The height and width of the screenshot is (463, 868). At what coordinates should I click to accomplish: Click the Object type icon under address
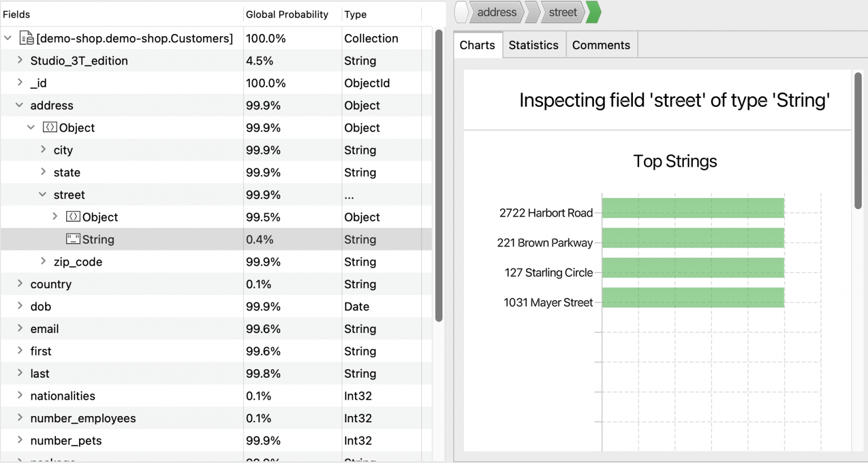pyautogui.click(x=50, y=127)
